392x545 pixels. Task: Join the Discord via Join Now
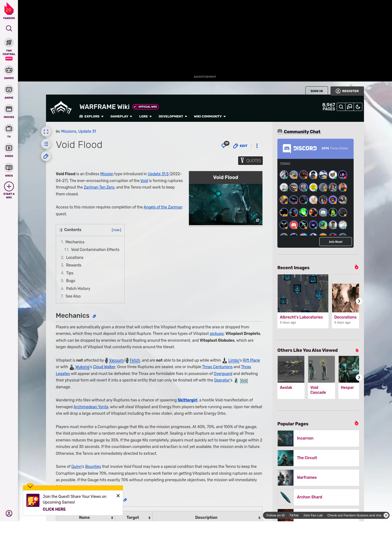336,242
